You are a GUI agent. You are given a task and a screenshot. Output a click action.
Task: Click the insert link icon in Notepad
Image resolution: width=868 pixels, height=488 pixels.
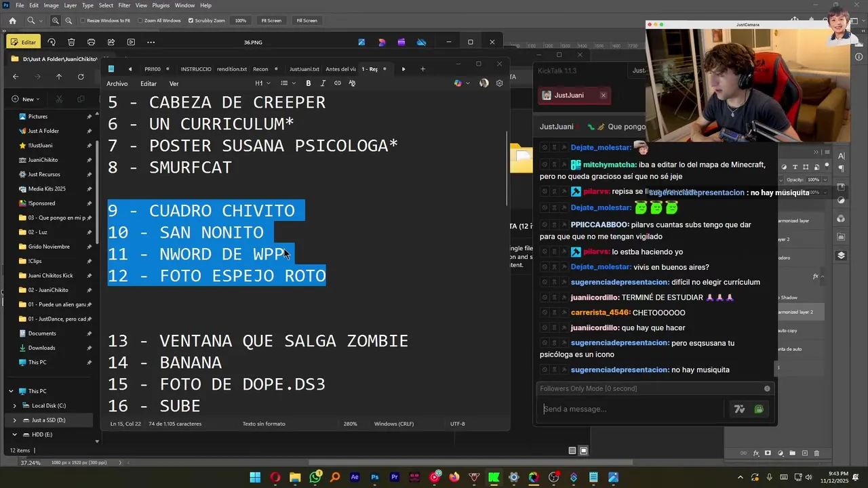(x=338, y=83)
